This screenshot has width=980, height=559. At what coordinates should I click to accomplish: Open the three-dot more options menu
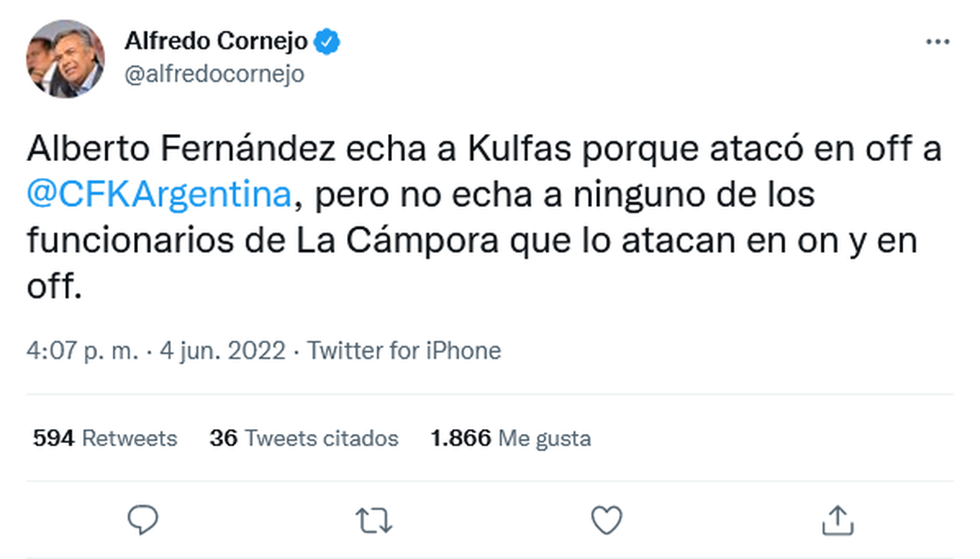coord(937,42)
